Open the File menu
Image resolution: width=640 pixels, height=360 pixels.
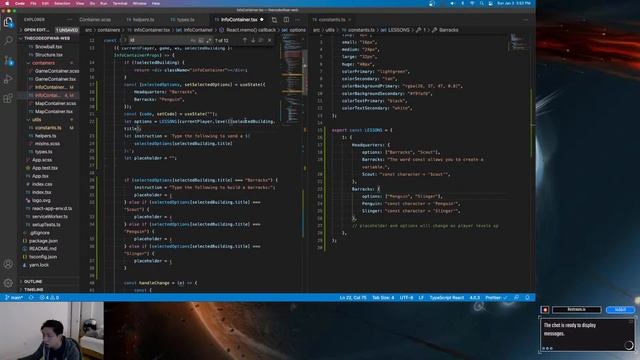(33, 3)
